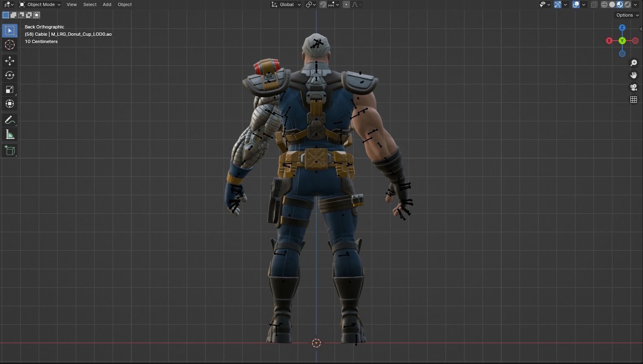This screenshot has height=364, width=643.
Task: Expand gizmo settings dropdown arrow
Action: [x=565, y=4]
